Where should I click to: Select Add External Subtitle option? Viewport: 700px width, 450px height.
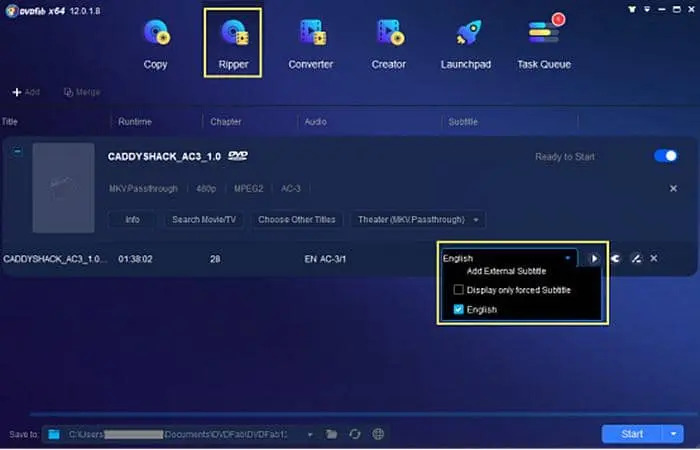click(x=506, y=271)
